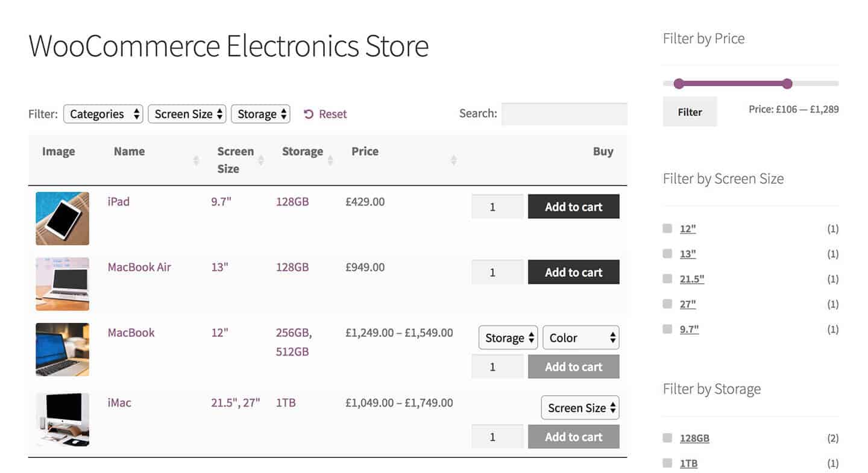Check the 1TB storage filter box

[x=667, y=463]
